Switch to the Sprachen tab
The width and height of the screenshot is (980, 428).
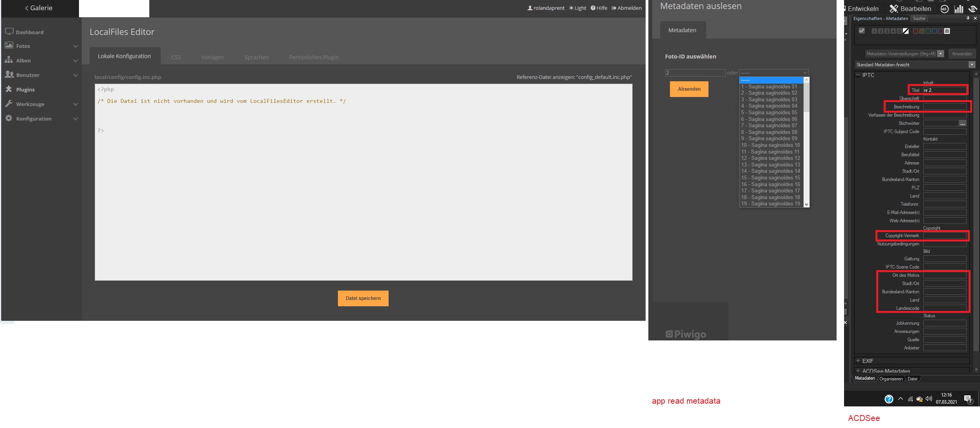pos(257,57)
